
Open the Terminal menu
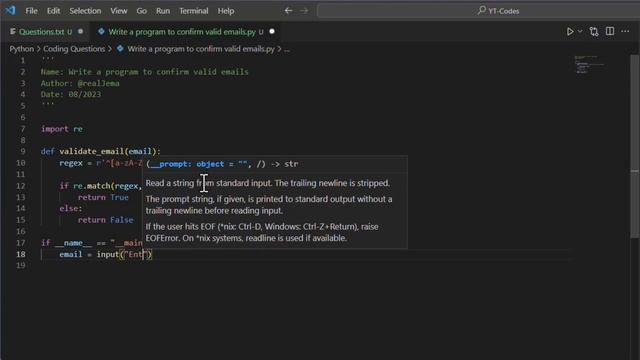click(193, 11)
